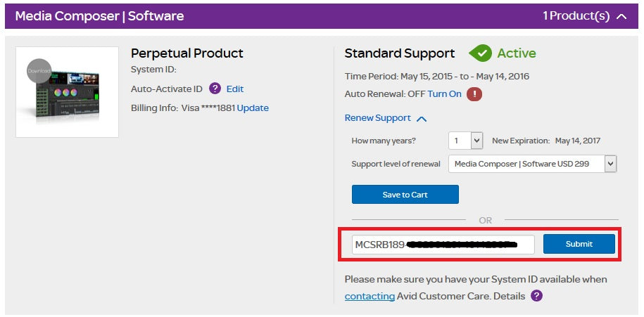This screenshot has width=644, height=317.
Task: Click the Standard Support heading
Action: (x=400, y=53)
